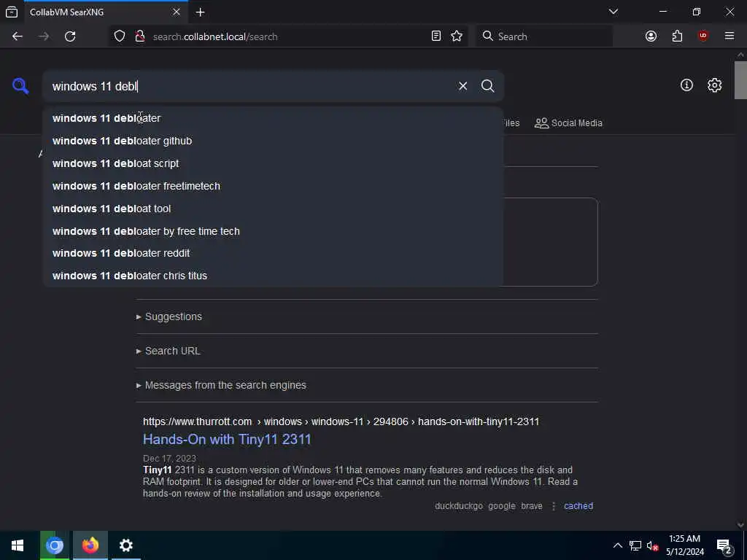Show hidden tray icons chevron
The image size is (747, 560).
point(617,545)
